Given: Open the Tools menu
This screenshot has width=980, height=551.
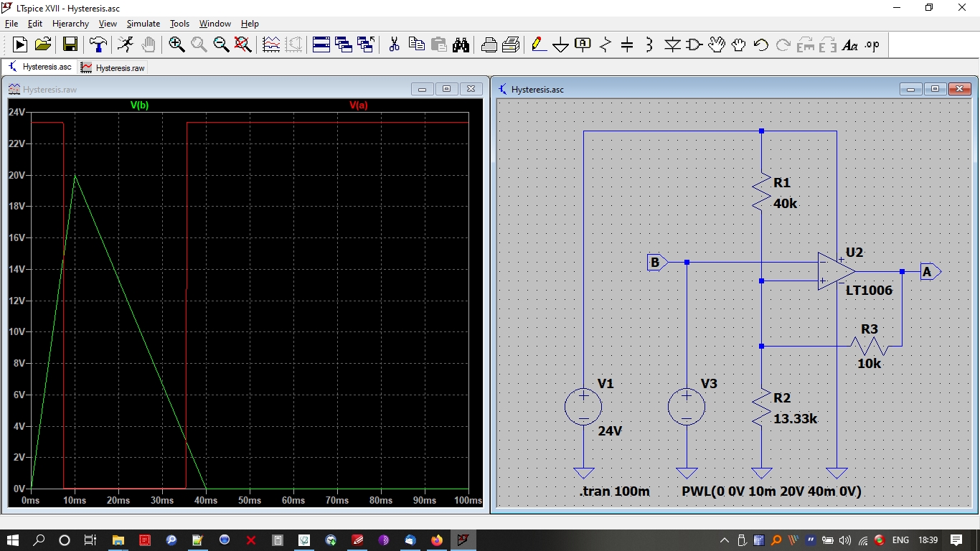Looking at the screenshot, I should click(179, 24).
